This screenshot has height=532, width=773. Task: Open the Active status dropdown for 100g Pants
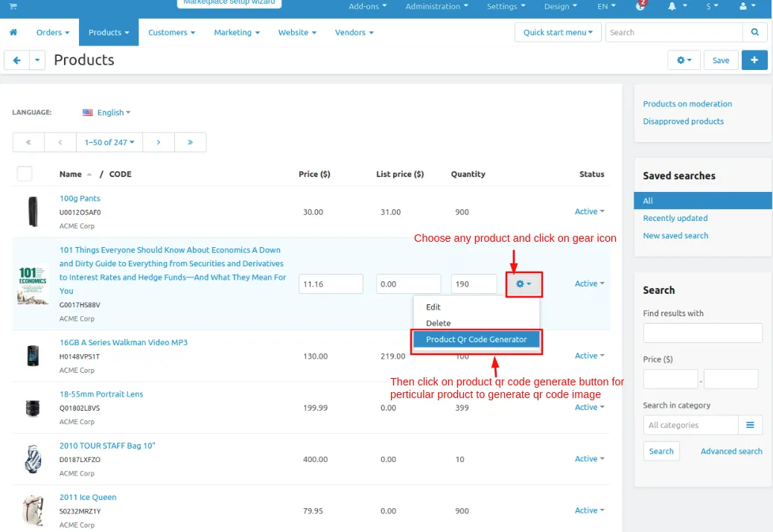point(589,211)
